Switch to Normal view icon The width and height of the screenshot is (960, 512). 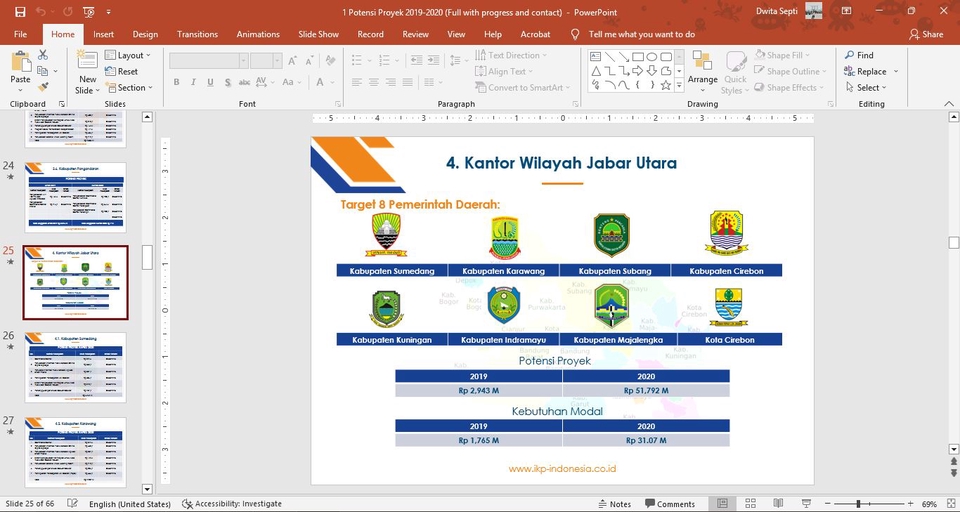(722, 503)
